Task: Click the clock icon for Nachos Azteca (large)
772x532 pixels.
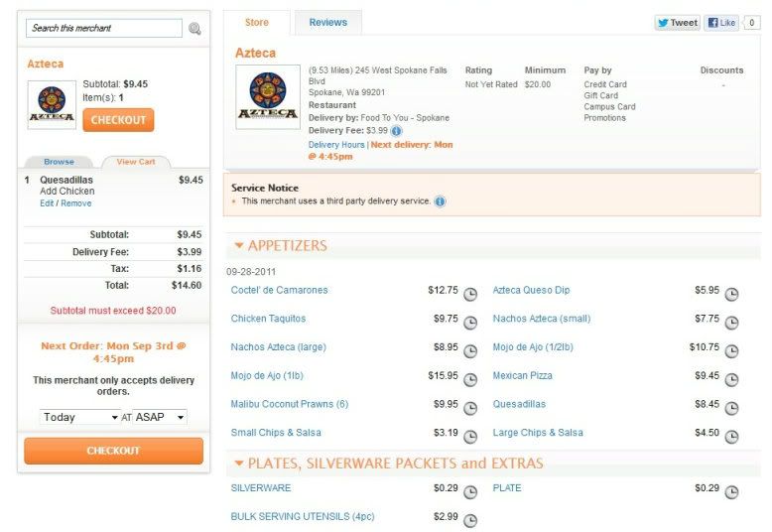Action: 470,351
